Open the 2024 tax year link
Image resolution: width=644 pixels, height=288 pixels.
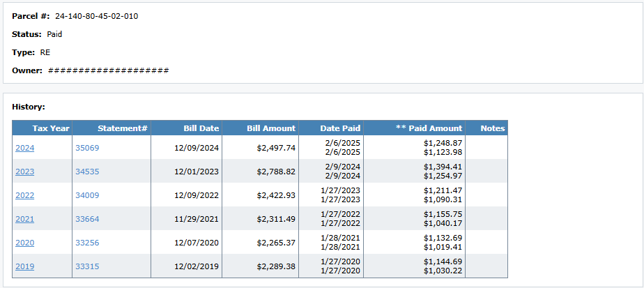[x=24, y=148]
